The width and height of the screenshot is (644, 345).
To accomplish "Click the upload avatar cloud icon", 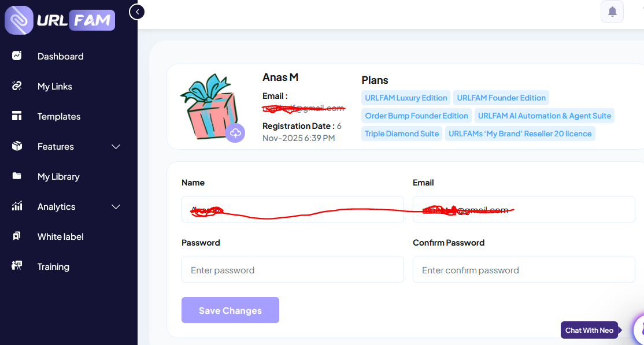I will [235, 133].
